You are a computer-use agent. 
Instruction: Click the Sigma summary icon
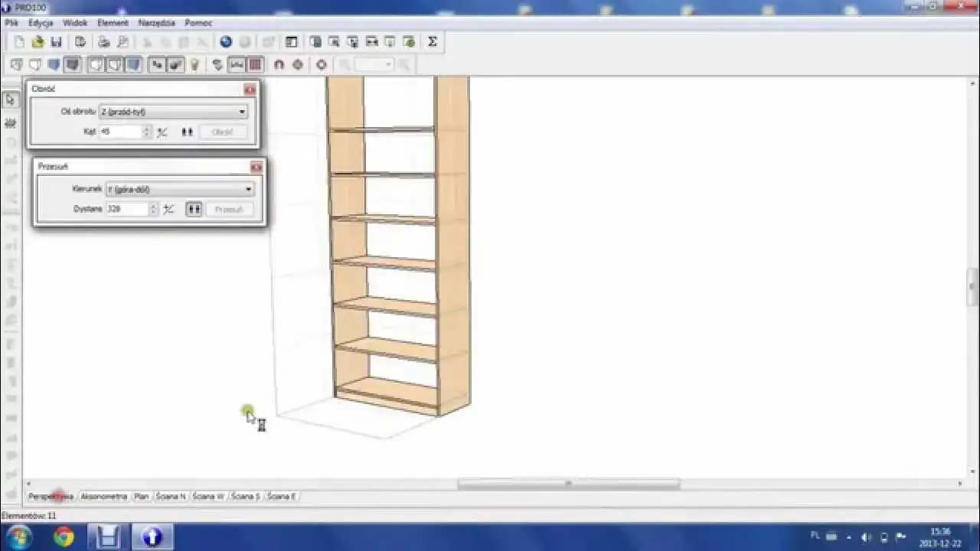(x=432, y=42)
